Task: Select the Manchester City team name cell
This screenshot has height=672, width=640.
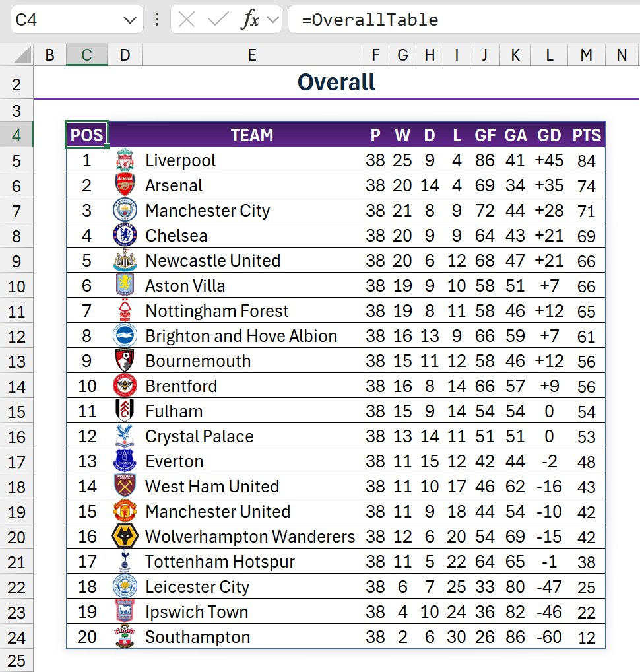Action: [x=208, y=211]
